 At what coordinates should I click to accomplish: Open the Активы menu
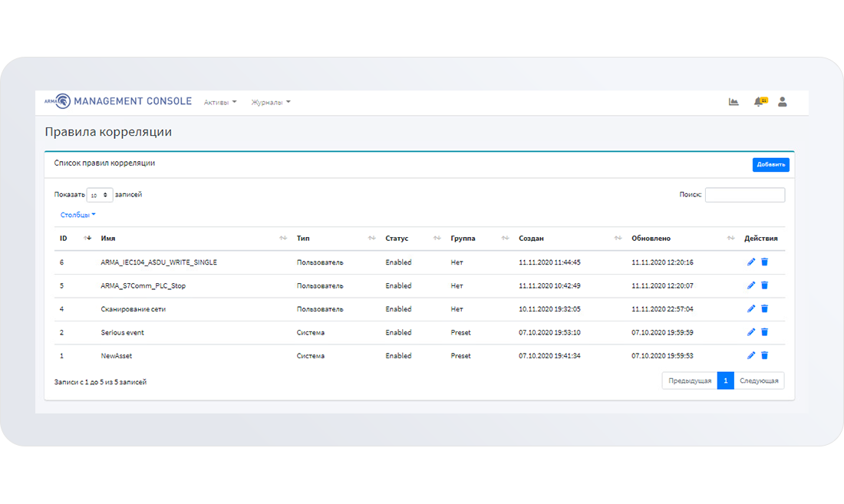[x=220, y=102]
